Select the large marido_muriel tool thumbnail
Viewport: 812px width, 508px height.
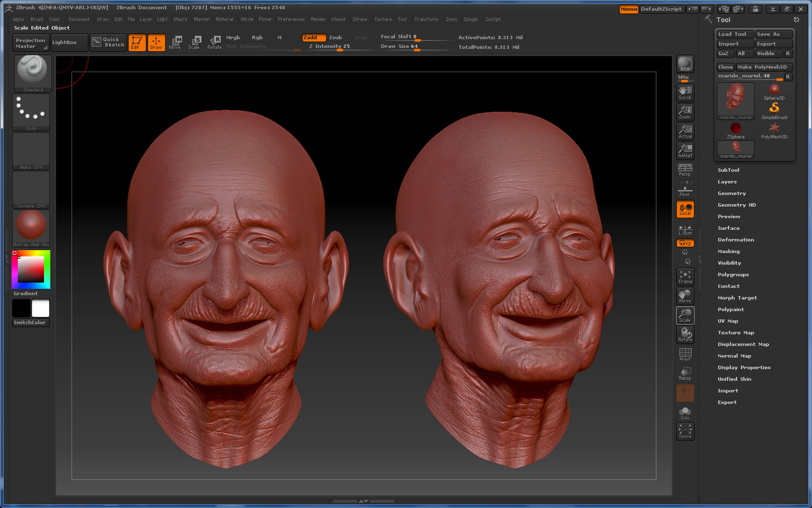click(736, 102)
